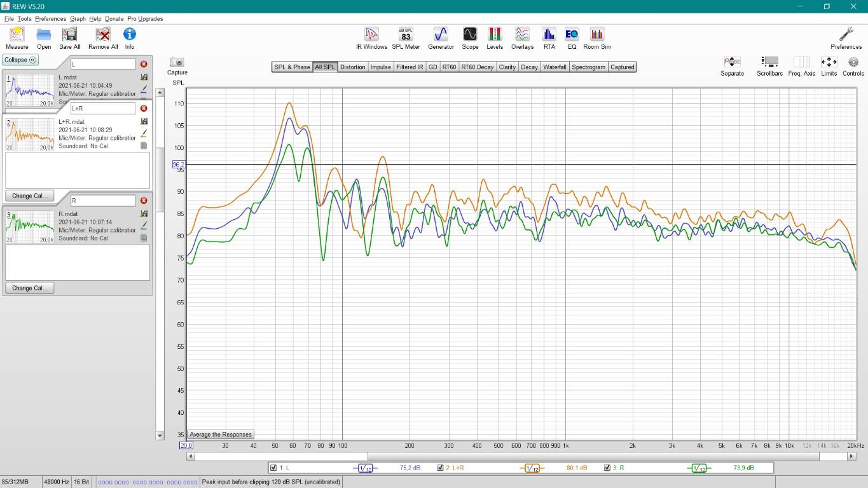Switch the Freq. Axis mode
Viewport: 868px width, 488px height.
click(801, 66)
